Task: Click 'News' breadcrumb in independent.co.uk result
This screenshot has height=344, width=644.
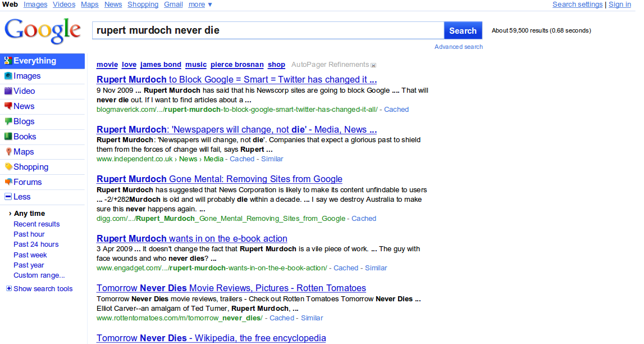Action: [x=188, y=159]
